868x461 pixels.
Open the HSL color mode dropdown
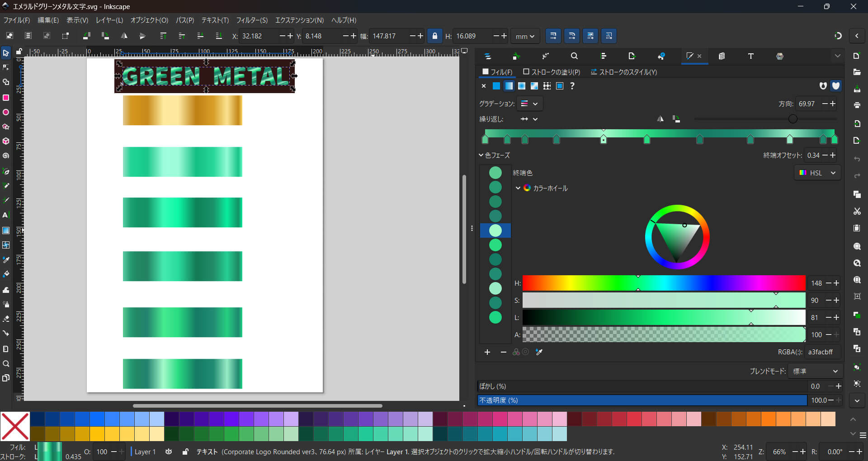(817, 173)
